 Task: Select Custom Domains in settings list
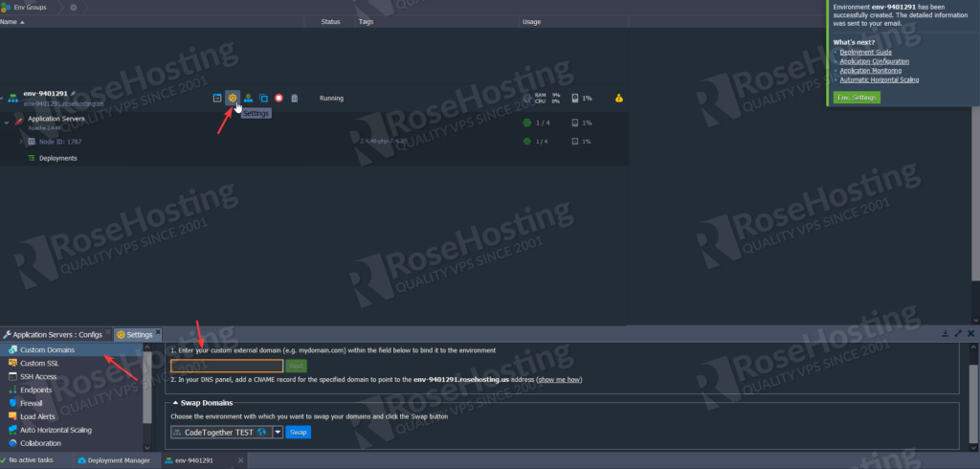71,350
